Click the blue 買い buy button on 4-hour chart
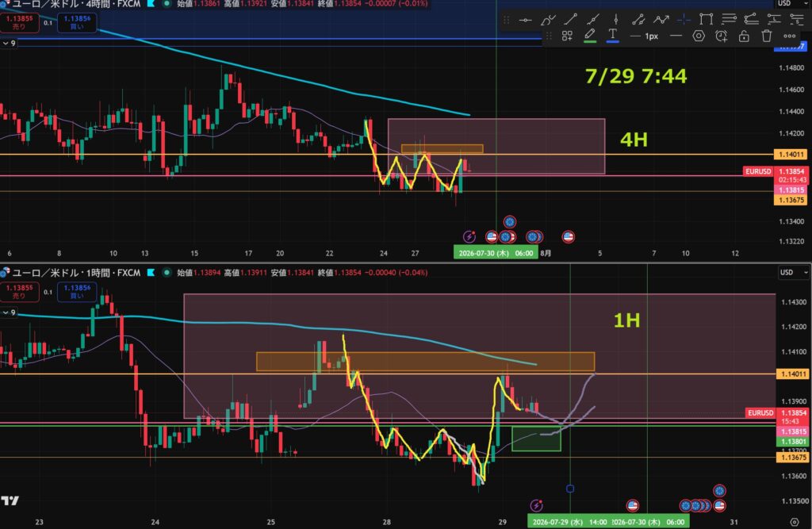This screenshot has width=812, height=529. click(x=77, y=22)
